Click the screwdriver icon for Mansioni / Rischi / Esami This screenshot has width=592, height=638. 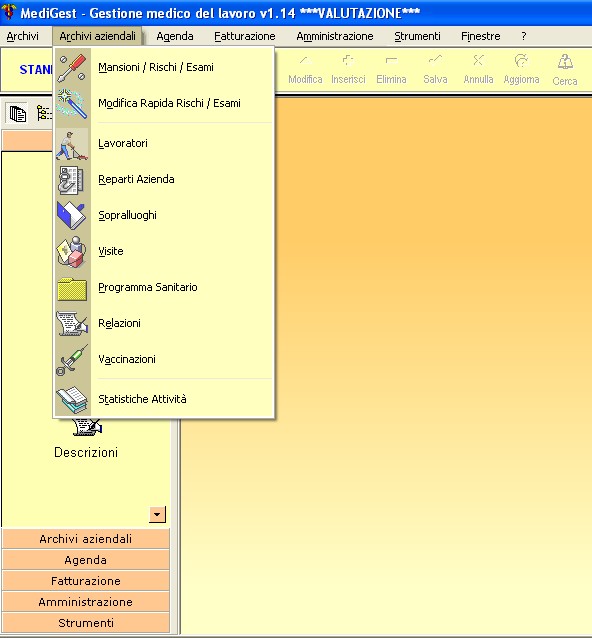72,68
